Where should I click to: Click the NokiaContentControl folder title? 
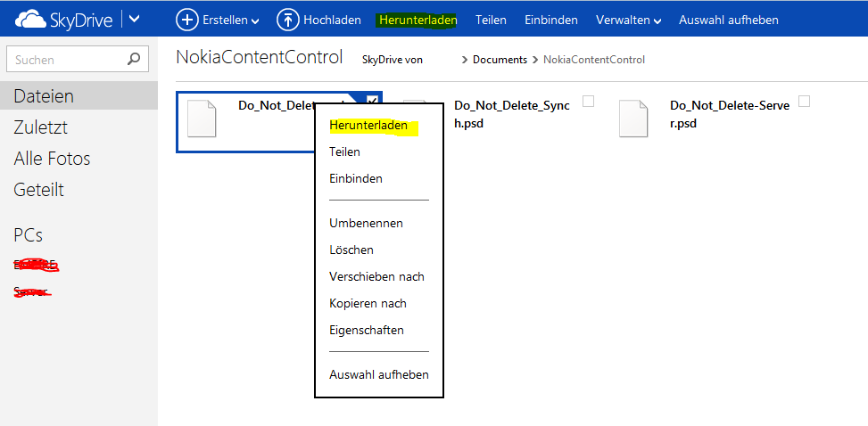(x=260, y=57)
